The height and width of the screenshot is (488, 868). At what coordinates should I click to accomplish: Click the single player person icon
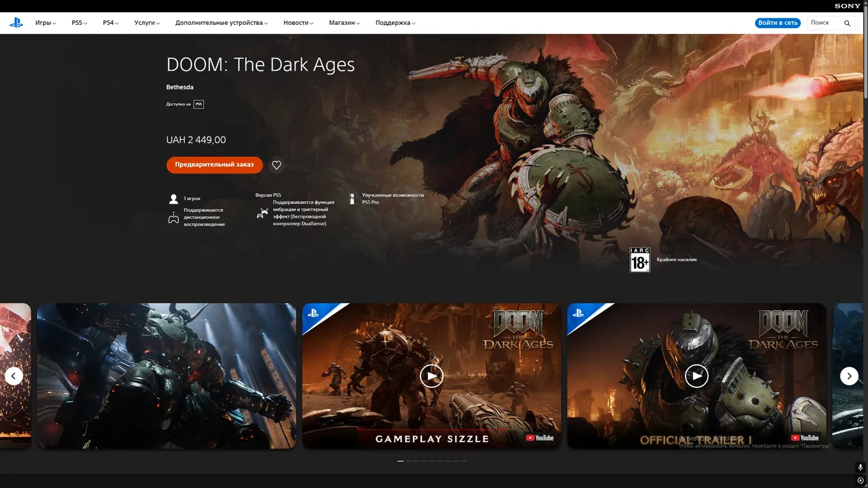coord(173,199)
